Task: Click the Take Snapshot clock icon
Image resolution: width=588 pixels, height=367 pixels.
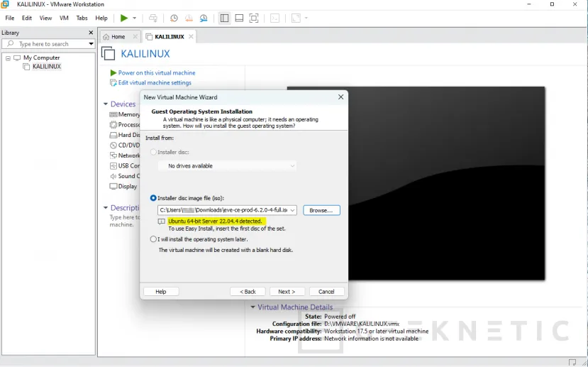Action: [174, 18]
